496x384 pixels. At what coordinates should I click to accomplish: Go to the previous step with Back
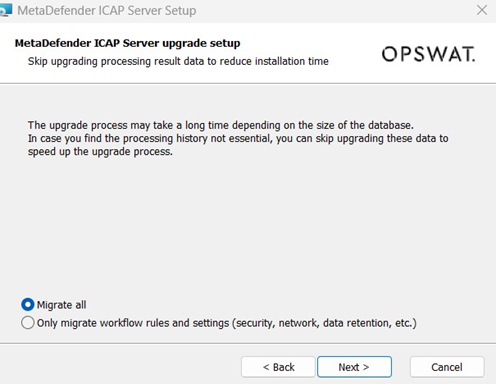click(278, 367)
